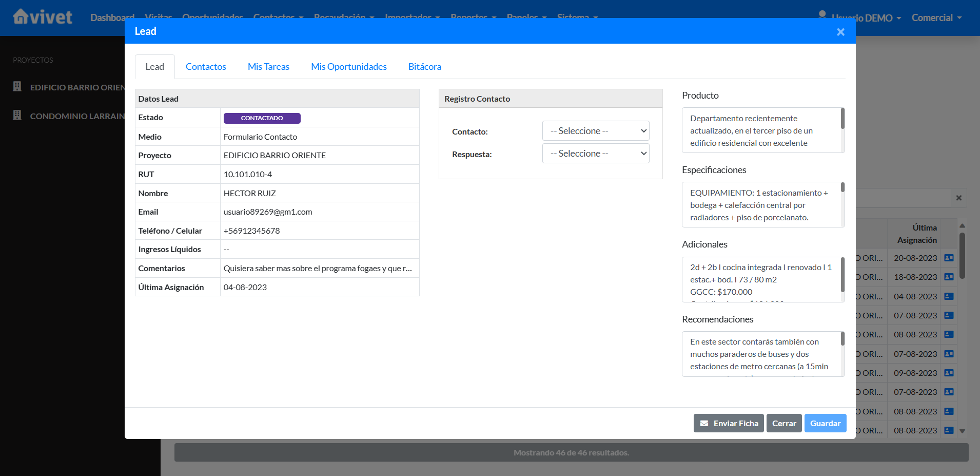Open the Bitácora tab
The image size is (980, 476).
(x=424, y=67)
